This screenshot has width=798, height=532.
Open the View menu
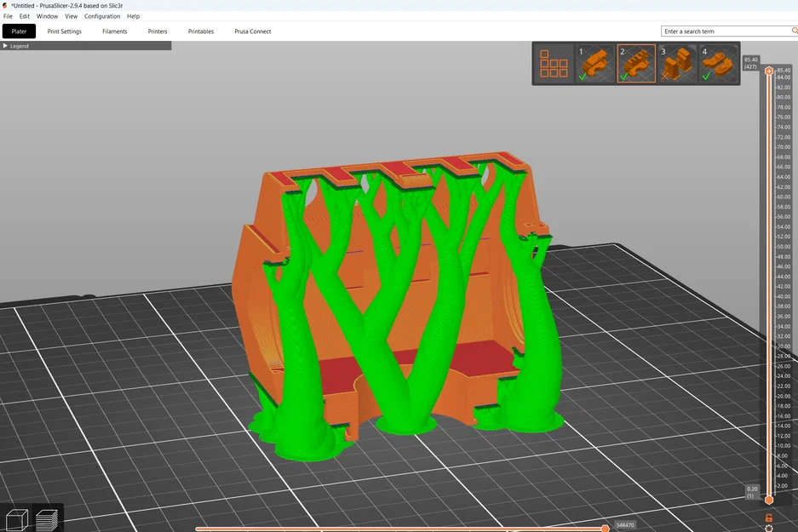coord(72,16)
